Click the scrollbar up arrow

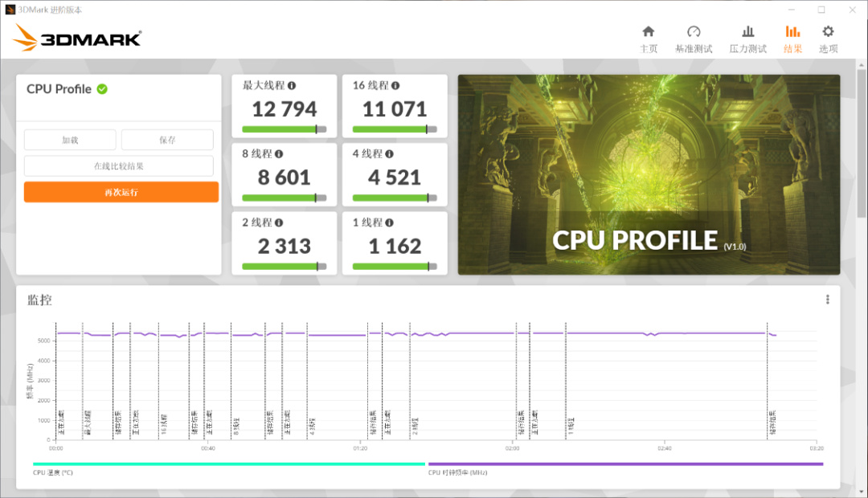[861, 65]
